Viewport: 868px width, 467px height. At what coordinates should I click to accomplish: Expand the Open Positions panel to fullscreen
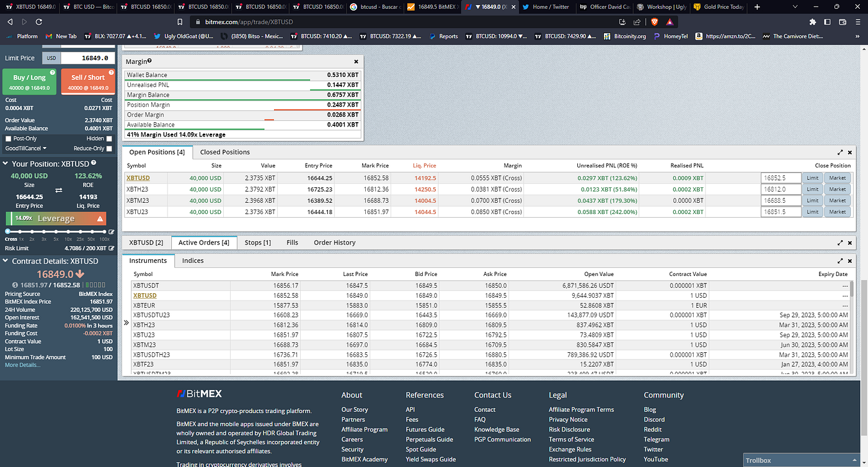pos(840,152)
